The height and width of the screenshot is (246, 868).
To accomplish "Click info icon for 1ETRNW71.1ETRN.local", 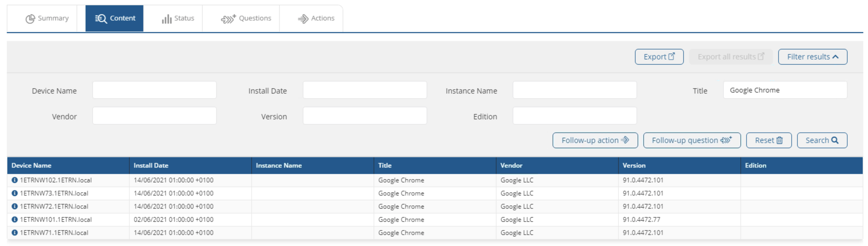I will click(x=14, y=233).
